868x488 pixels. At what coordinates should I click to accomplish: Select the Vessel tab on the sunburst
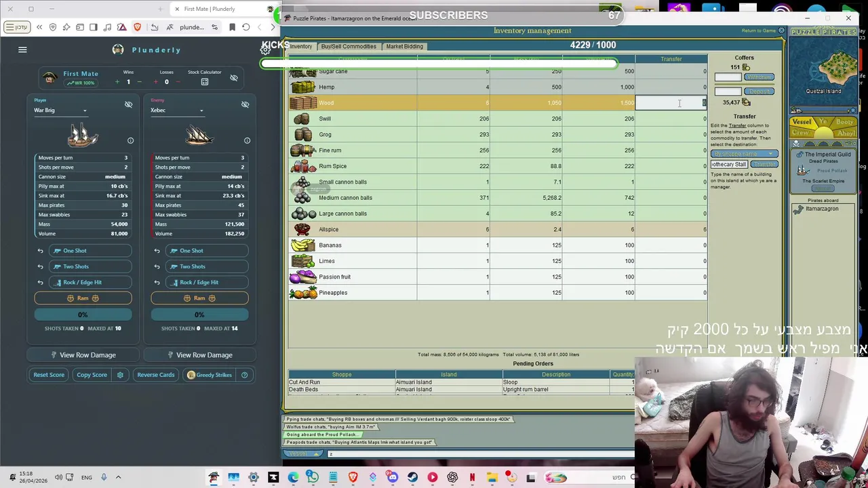coord(802,123)
